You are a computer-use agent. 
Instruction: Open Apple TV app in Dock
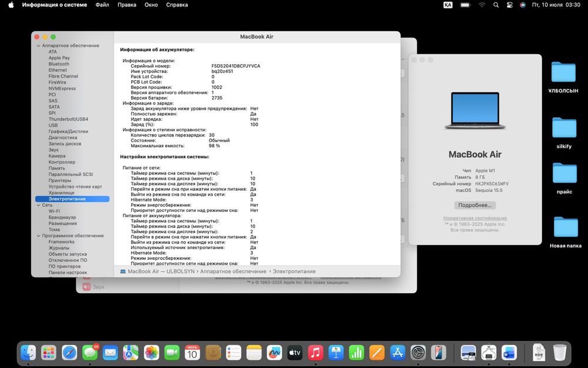coord(295,353)
